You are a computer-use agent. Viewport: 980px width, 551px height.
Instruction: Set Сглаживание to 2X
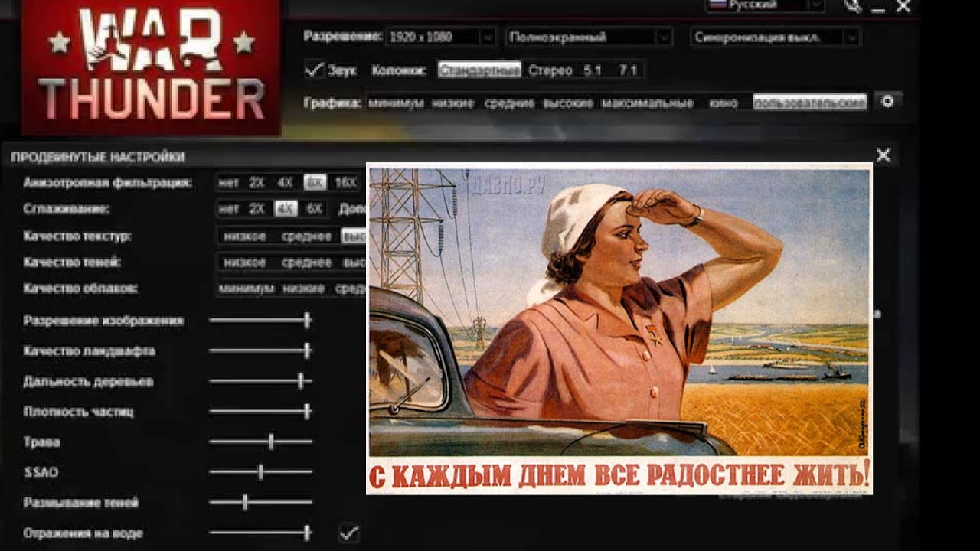pyautogui.click(x=256, y=209)
